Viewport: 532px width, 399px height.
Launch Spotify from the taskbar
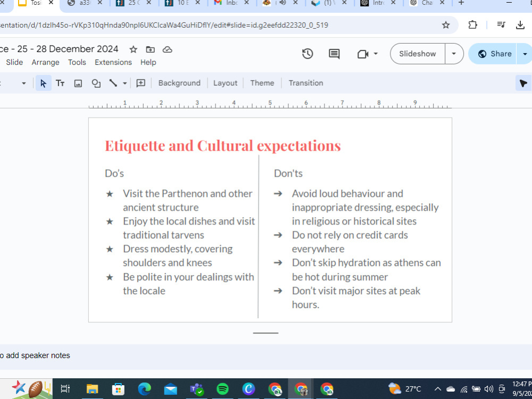coord(222,389)
